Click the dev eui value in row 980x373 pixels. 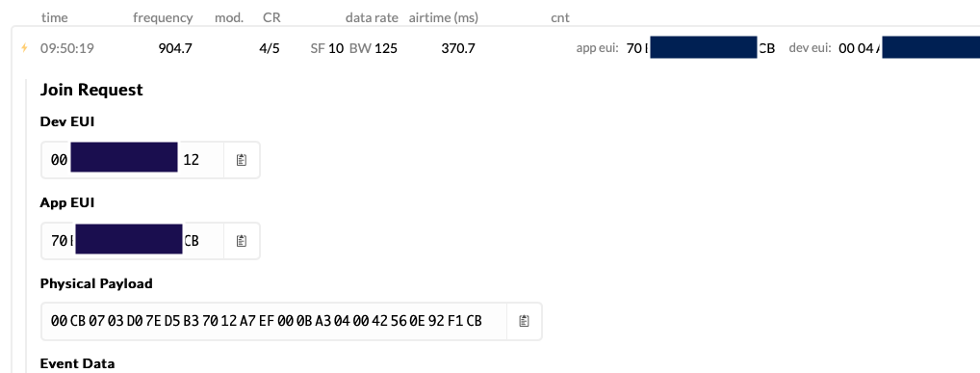(909, 48)
